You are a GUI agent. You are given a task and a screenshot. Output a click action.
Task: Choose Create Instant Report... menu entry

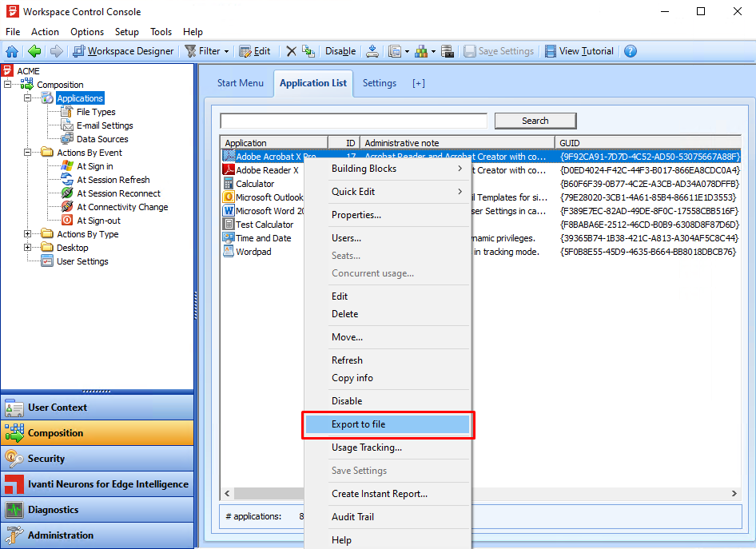tap(387, 494)
